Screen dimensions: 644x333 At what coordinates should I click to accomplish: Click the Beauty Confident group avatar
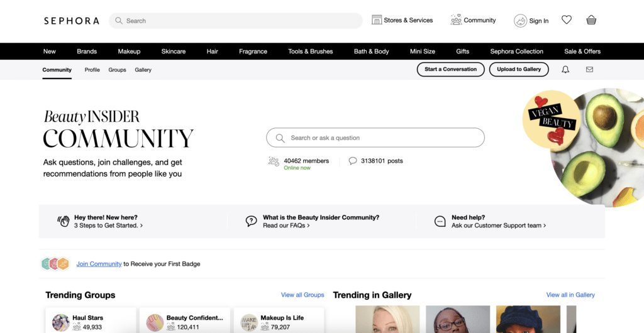(155, 323)
